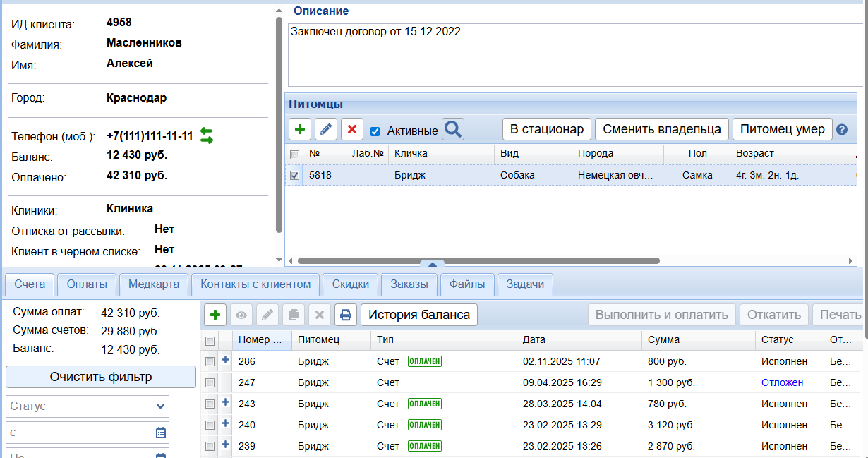Click pencil icon to edit pet

[x=325, y=129]
